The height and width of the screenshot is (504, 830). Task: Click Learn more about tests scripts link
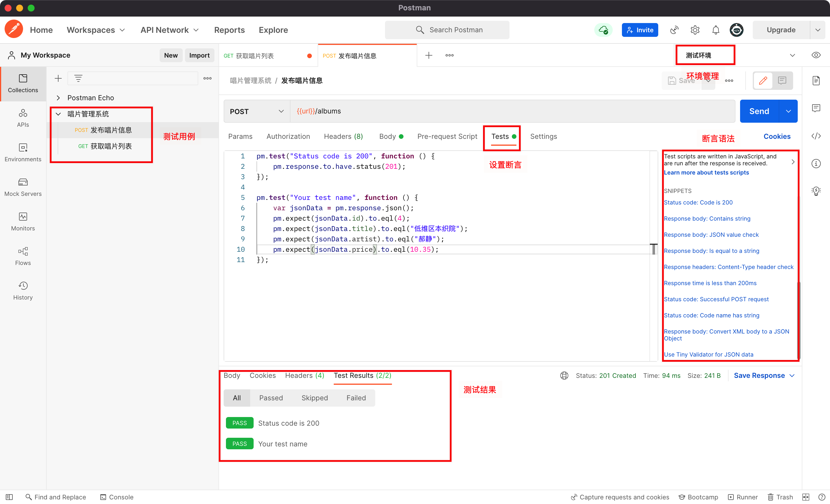[706, 173]
